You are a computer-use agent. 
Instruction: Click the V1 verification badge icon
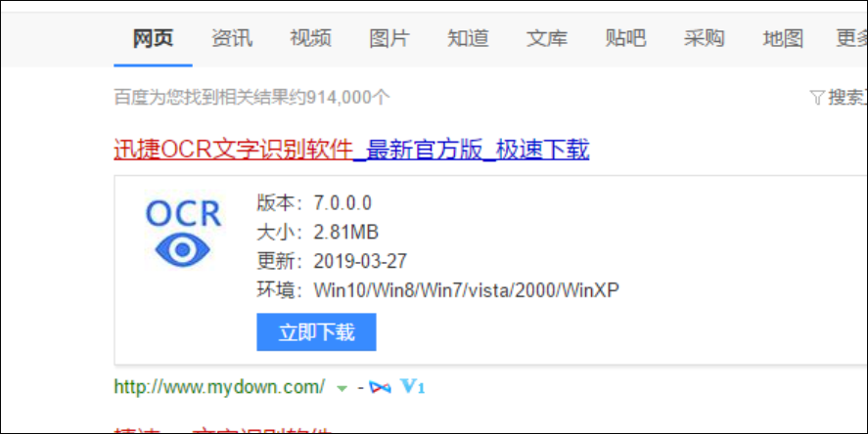(x=412, y=386)
